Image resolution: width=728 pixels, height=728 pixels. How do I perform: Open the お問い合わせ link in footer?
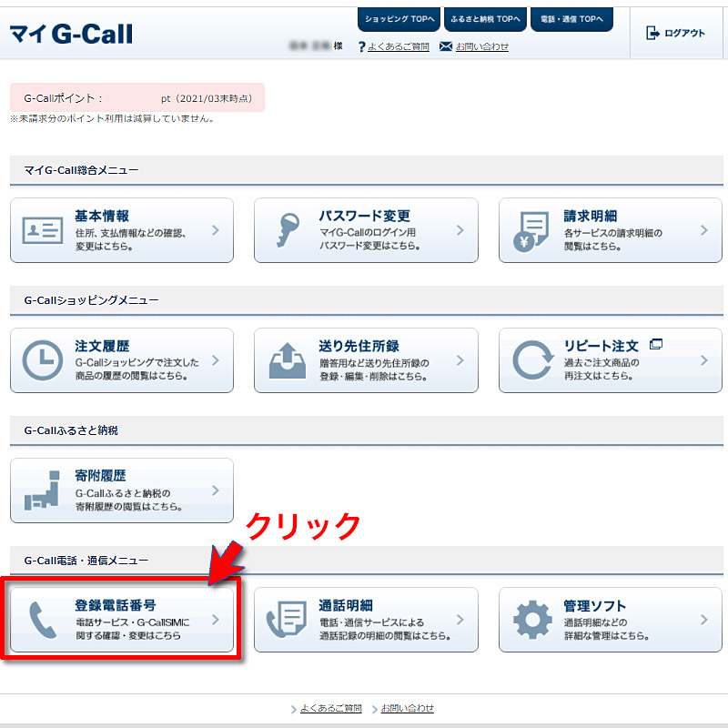pos(407,708)
